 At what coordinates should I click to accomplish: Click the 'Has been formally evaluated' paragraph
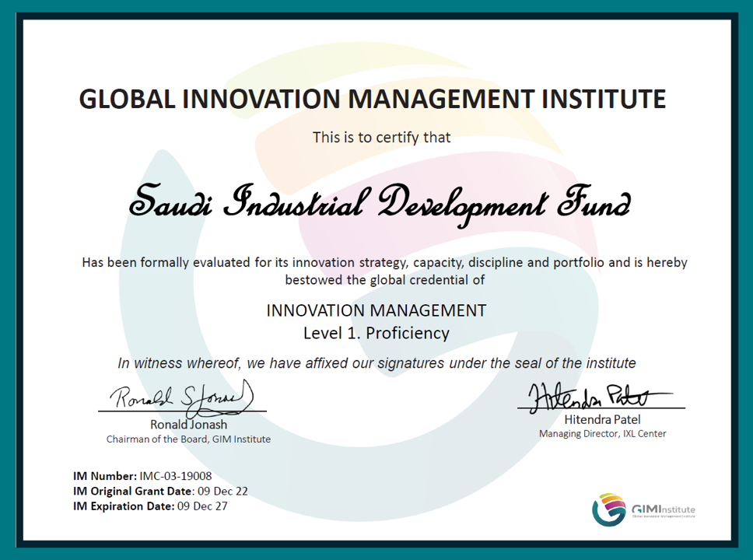tap(384, 271)
